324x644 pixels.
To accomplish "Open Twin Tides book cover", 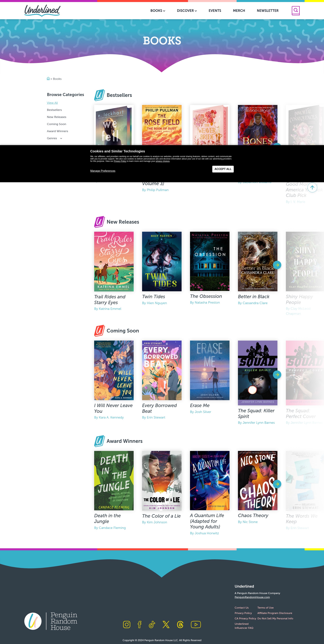I will pyautogui.click(x=162, y=262).
